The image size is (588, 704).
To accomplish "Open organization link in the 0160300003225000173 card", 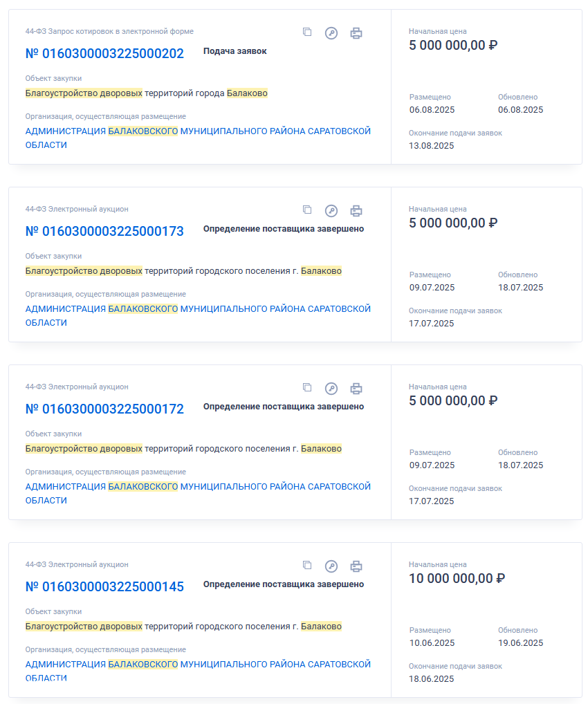I will 198,315.
